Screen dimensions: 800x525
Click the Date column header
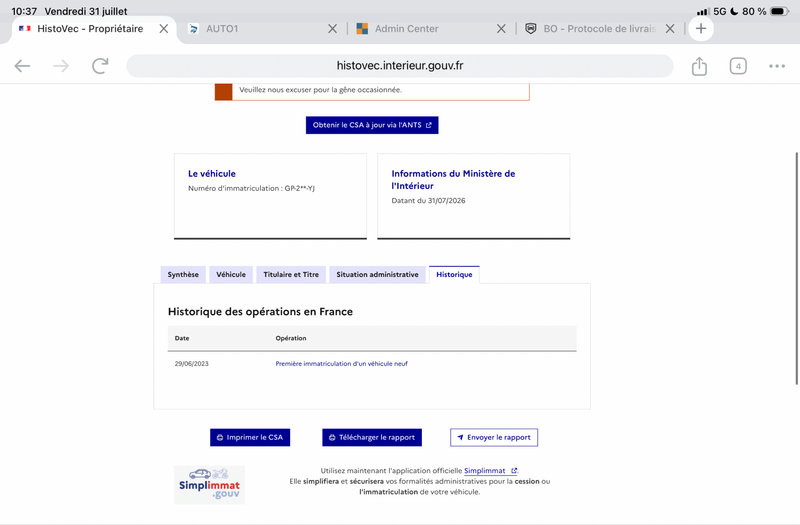[x=182, y=338]
